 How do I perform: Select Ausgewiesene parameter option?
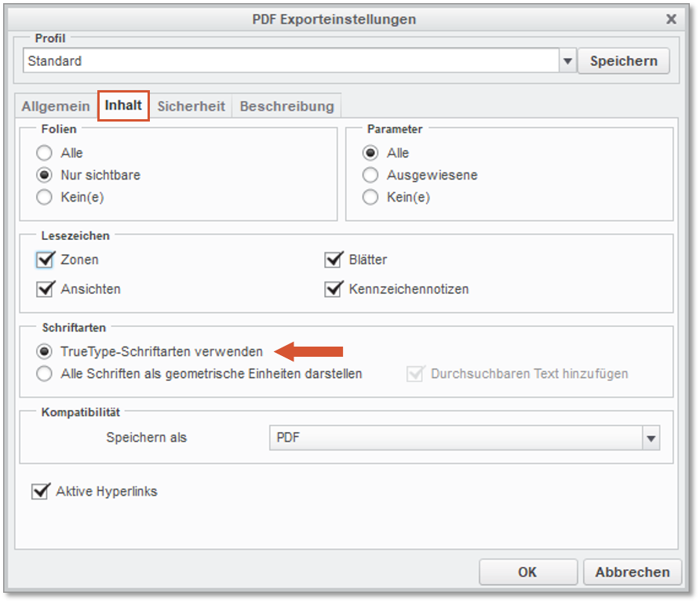coord(370,176)
